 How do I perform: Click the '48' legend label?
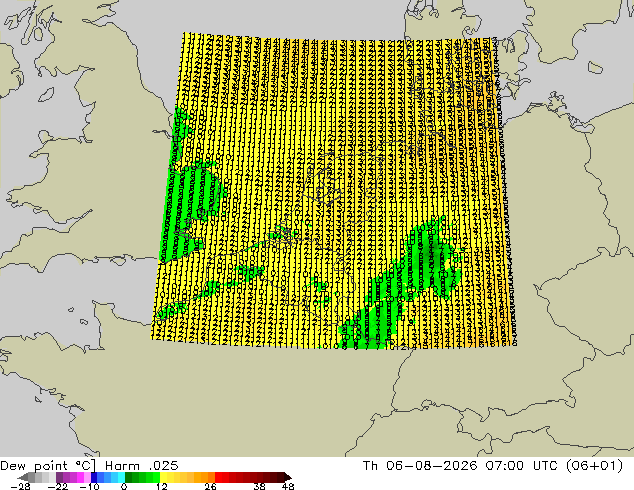tap(288, 486)
